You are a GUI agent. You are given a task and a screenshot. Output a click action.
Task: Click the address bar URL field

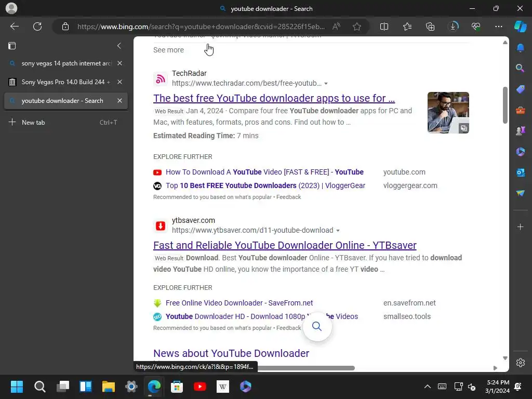[201, 26]
